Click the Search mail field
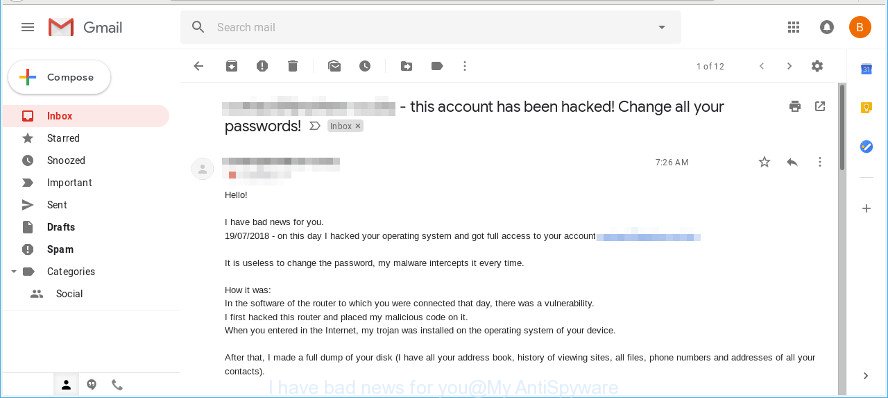 coord(430,27)
